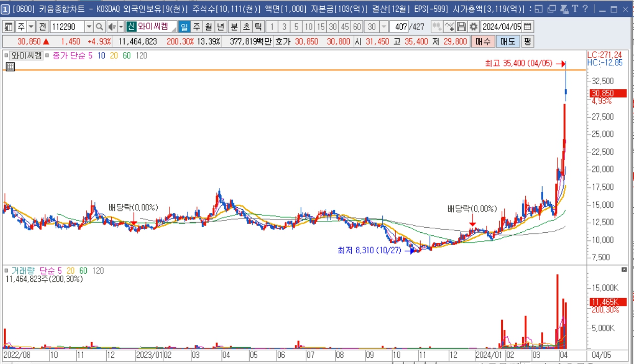Open chart settings gear icon
The width and height of the screenshot is (634, 364).
tap(474, 27)
